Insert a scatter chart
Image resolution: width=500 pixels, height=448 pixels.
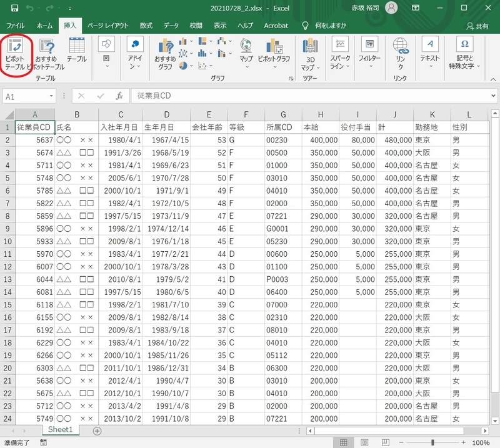coord(202,66)
